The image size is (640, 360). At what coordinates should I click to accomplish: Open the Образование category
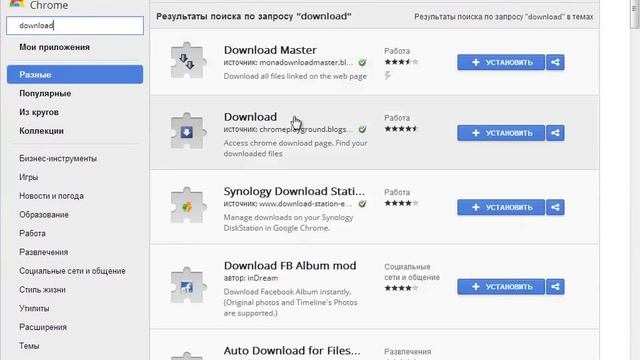44,215
